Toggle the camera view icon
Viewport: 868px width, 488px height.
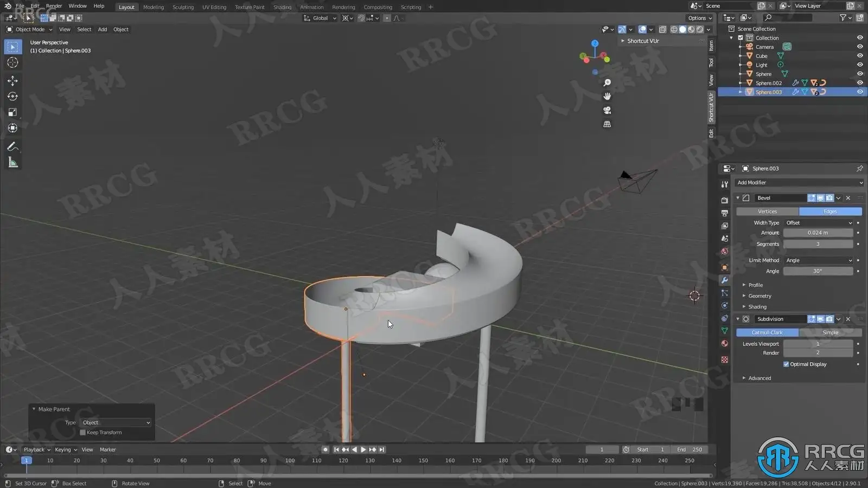point(607,110)
